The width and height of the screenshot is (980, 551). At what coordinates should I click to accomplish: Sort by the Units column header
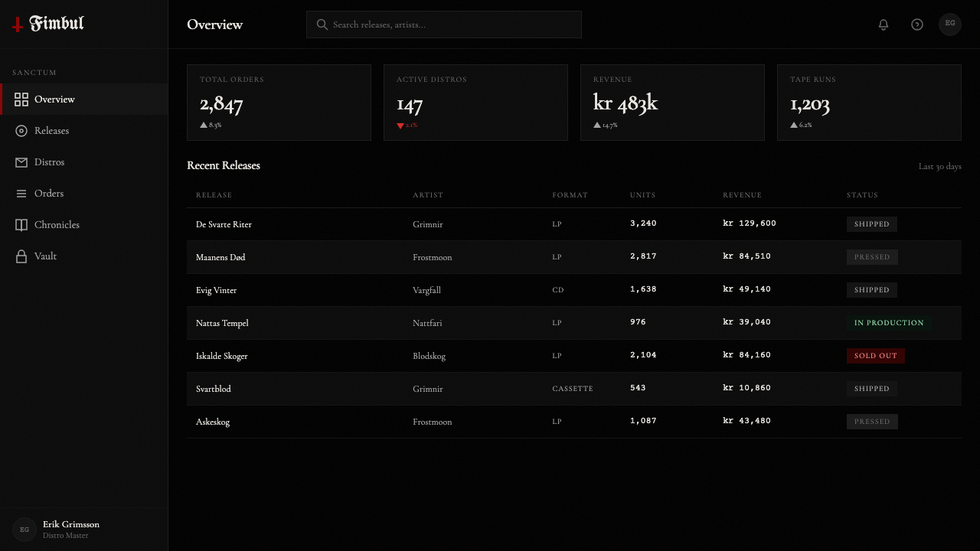643,195
